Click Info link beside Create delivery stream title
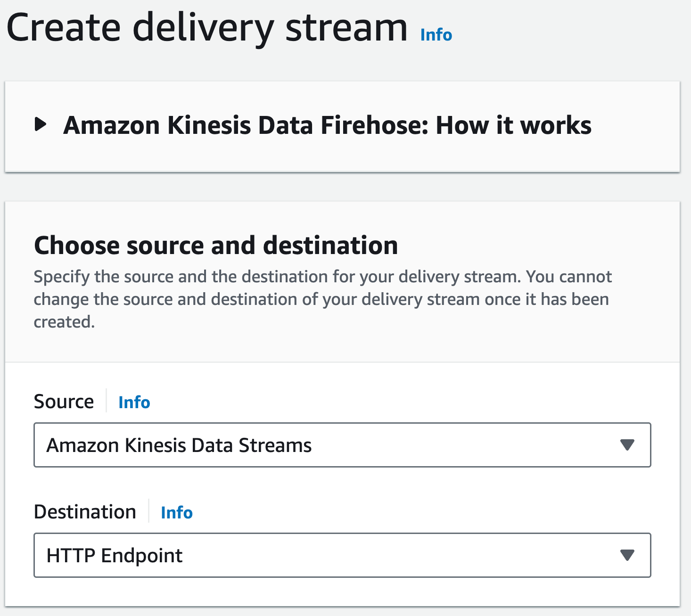The width and height of the screenshot is (691, 616). (436, 35)
